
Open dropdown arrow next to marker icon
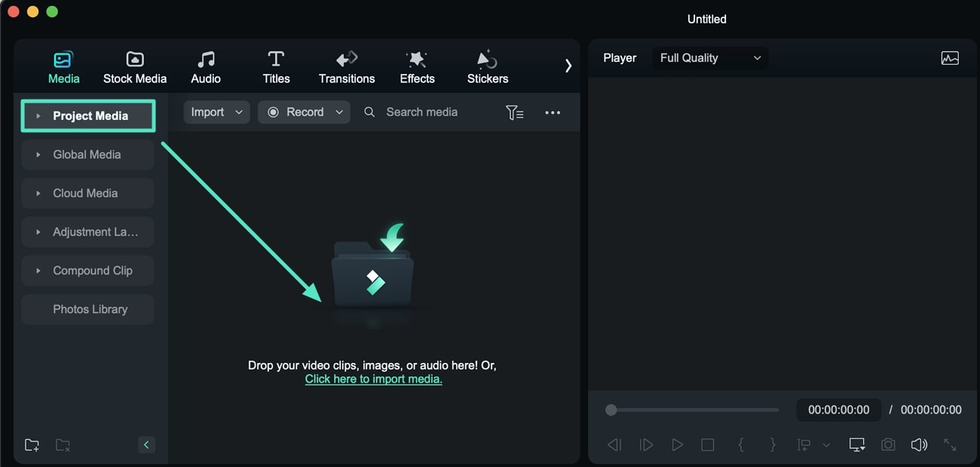click(826, 445)
